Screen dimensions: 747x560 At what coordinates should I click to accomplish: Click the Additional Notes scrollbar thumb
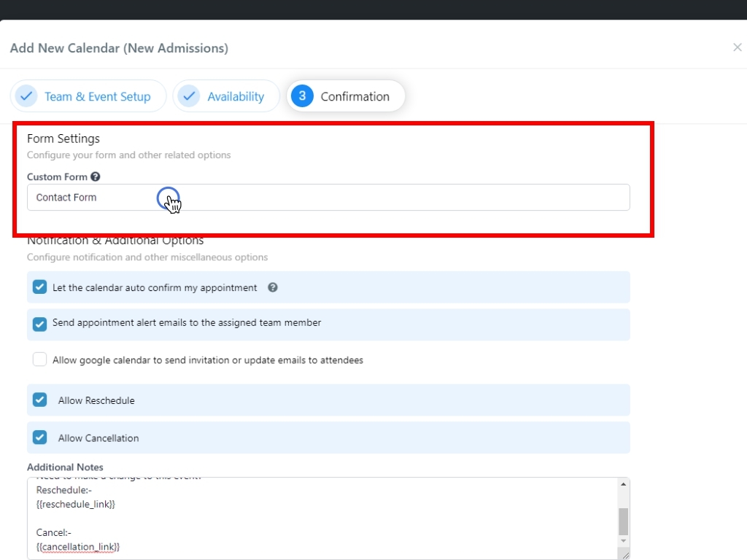pyautogui.click(x=623, y=522)
